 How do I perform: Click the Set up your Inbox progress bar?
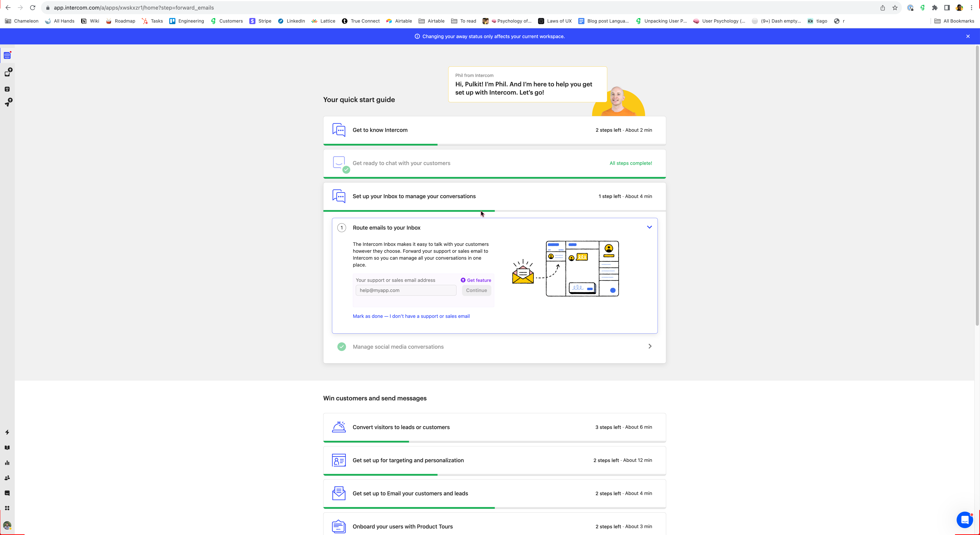(495, 211)
